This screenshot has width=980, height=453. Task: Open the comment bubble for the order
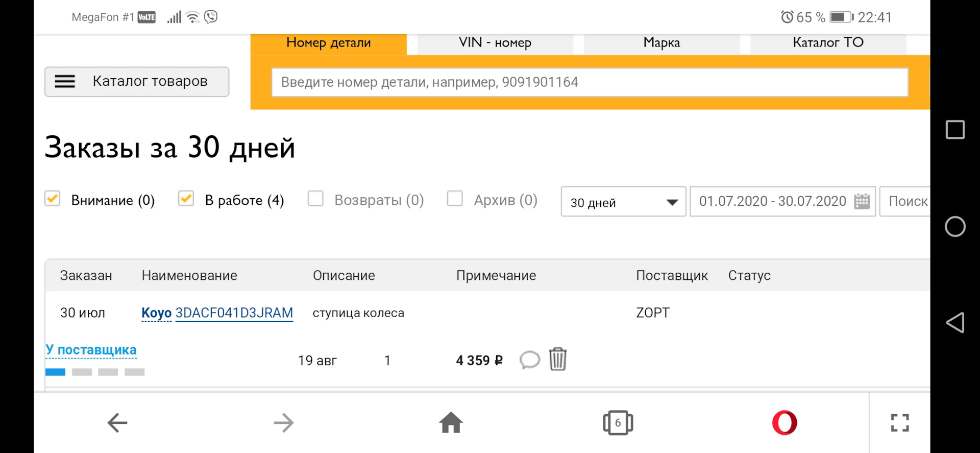(x=529, y=361)
